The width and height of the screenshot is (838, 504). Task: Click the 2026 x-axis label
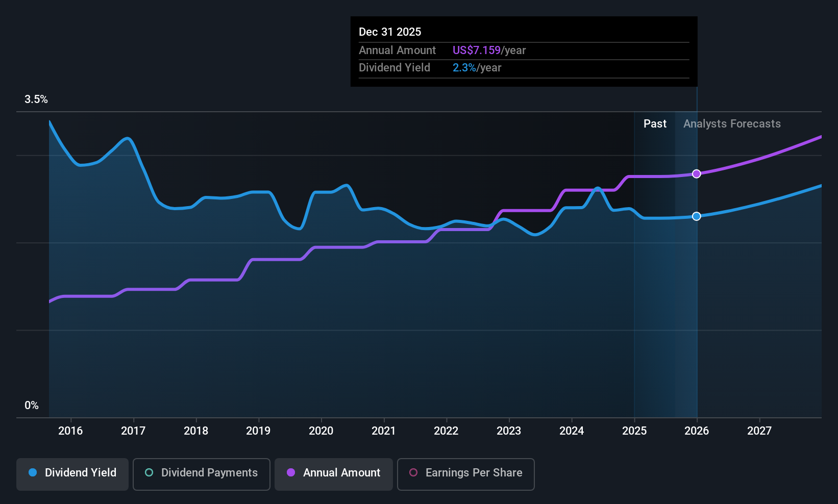[x=697, y=431]
